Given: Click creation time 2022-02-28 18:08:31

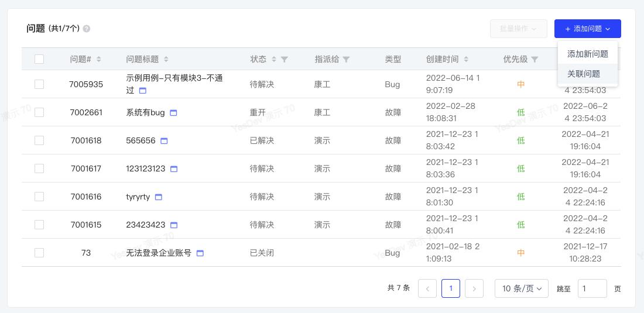Looking at the screenshot, I should click(x=451, y=112).
